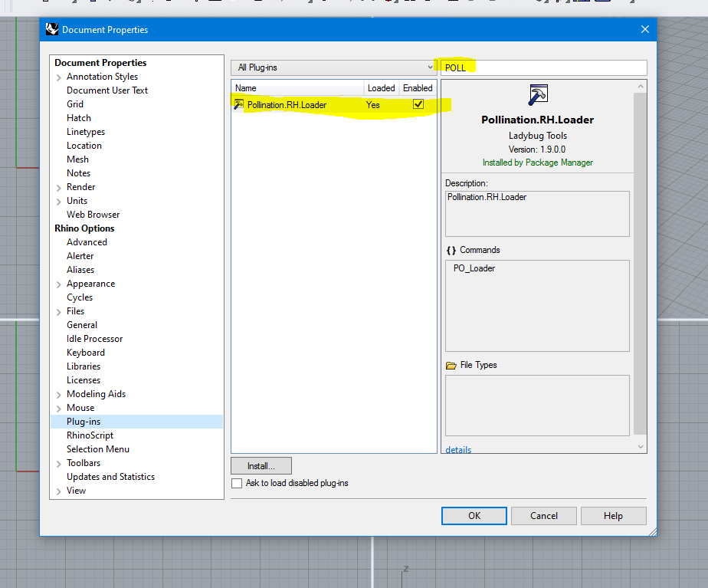Select Location in the options tree
The image size is (708, 588).
(84, 146)
